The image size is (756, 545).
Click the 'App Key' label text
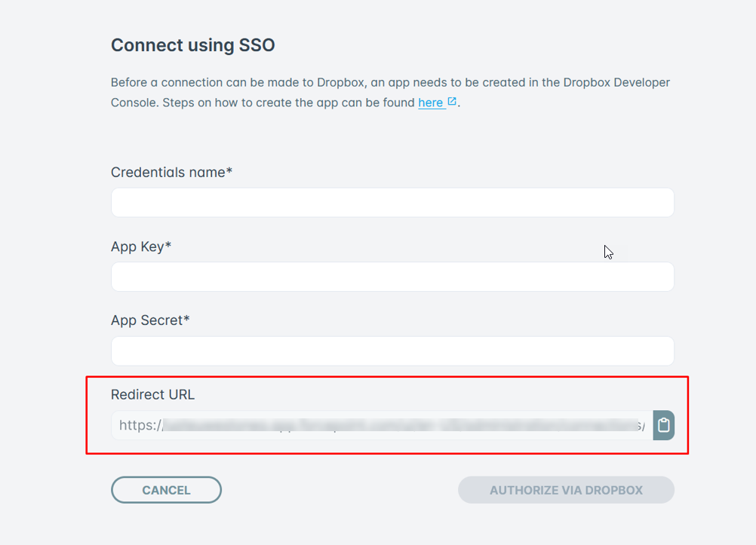[x=137, y=246]
